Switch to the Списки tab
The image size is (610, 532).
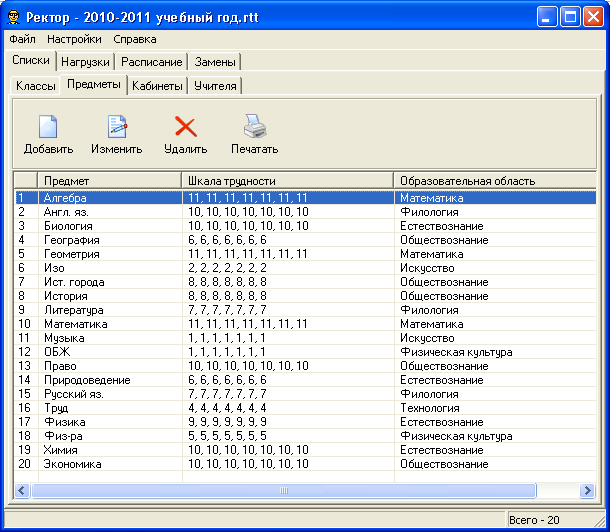31,60
